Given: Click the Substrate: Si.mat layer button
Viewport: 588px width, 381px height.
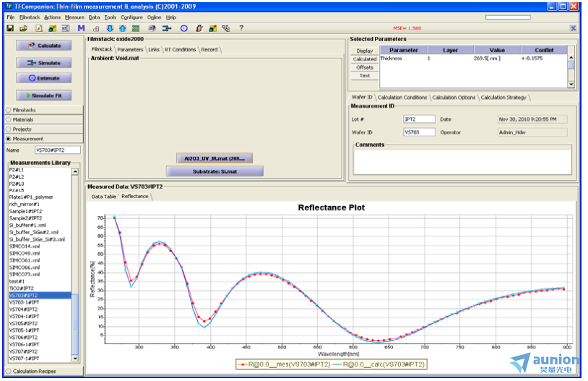Looking at the screenshot, I should [x=215, y=171].
